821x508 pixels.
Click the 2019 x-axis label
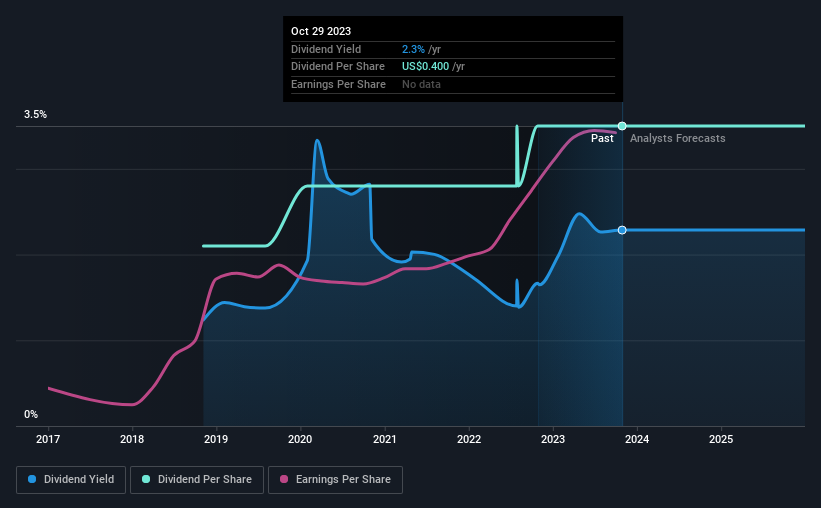(x=216, y=439)
